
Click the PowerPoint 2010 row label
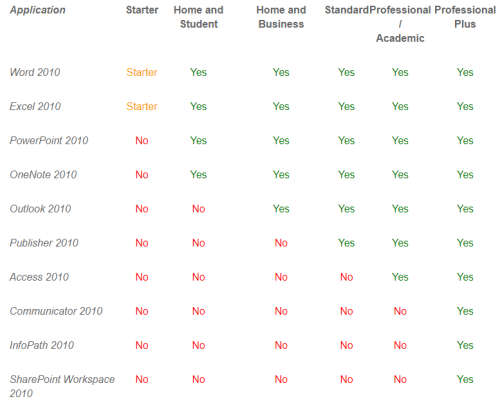point(49,140)
